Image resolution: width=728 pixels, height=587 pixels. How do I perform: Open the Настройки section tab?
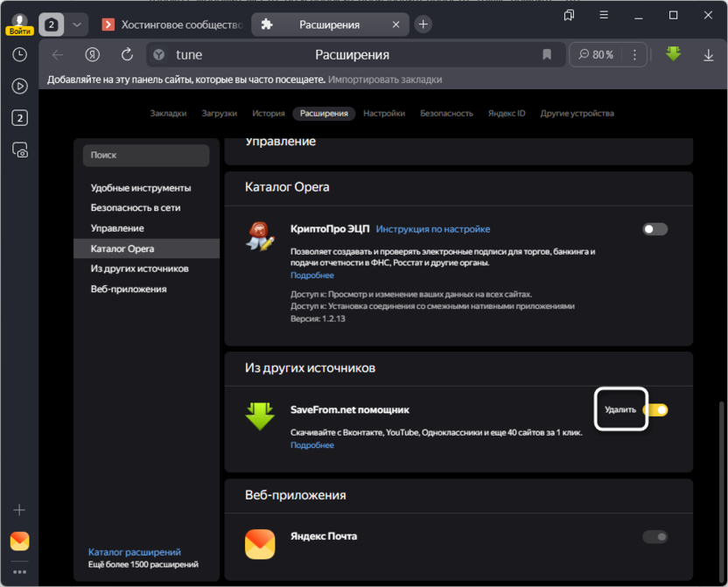click(384, 113)
